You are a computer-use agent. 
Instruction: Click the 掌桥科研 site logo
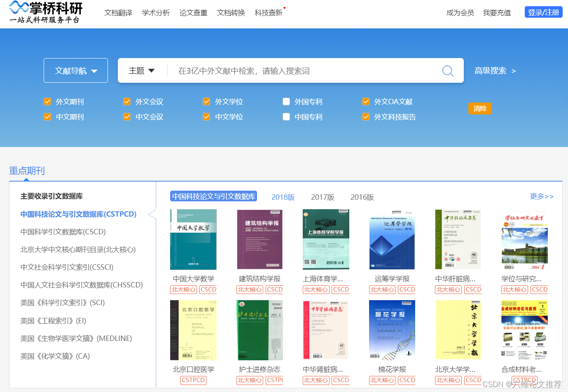coord(46,12)
